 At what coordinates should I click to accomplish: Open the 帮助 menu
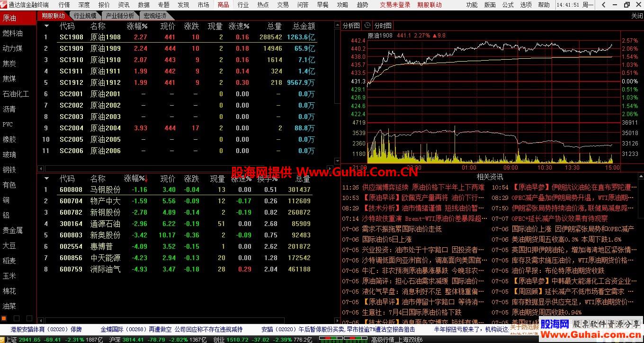[544, 5]
